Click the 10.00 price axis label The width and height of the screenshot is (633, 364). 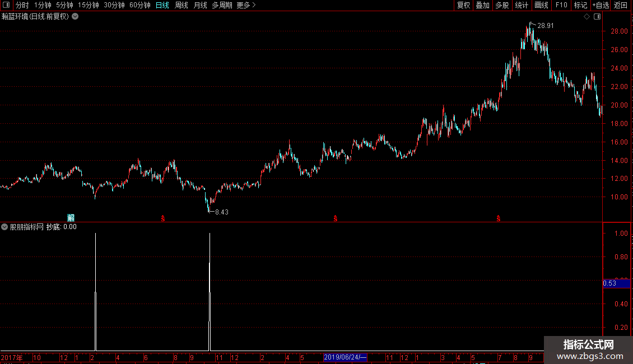click(x=619, y=197)
